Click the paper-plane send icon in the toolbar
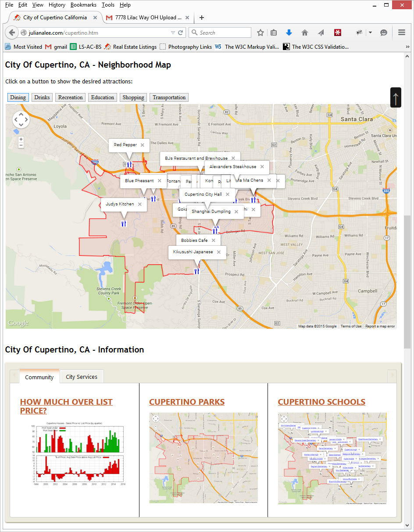The height and width of the screenshot is (532, 414). 321,32
